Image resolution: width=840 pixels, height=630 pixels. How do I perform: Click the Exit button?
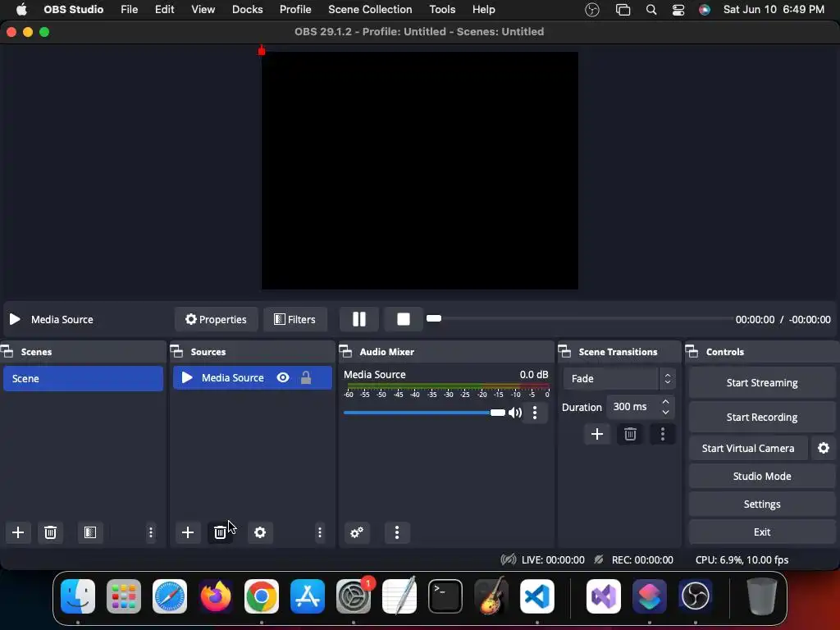point(762,532)
